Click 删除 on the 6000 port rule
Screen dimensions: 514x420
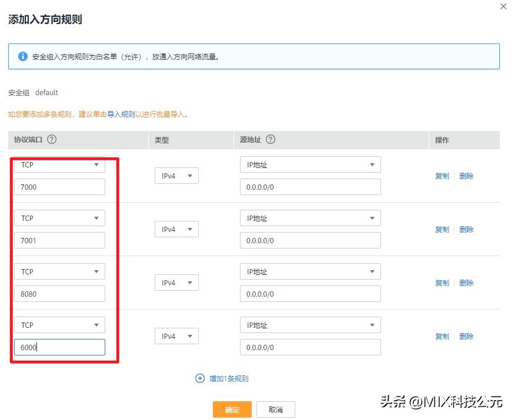click(x=466, y=336)
